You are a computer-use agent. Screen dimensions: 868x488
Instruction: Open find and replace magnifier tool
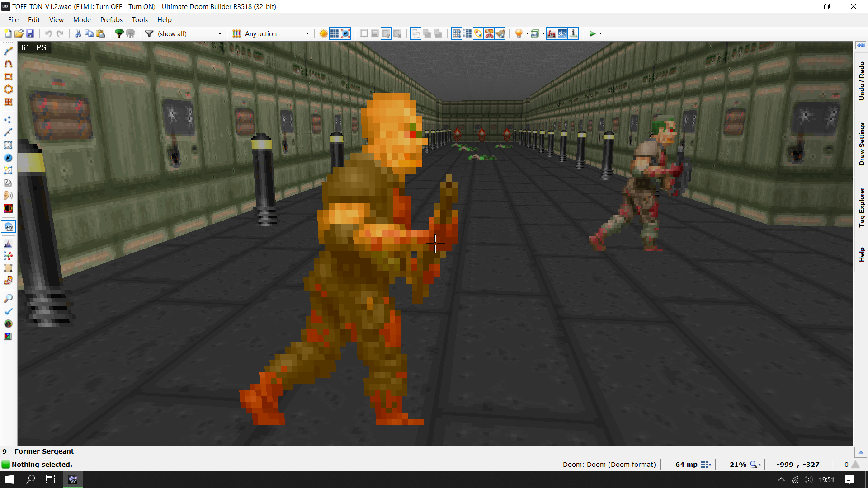pos(8,299)
